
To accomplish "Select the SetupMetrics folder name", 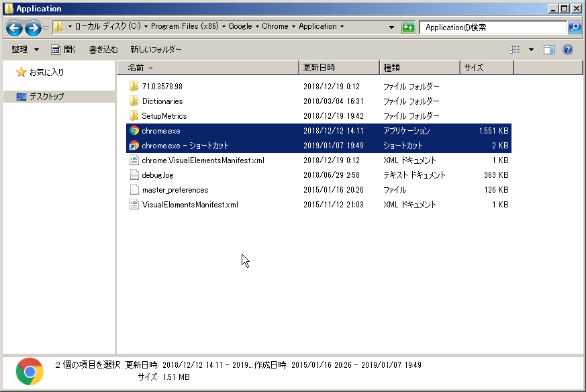I will [x=164, y=116].
